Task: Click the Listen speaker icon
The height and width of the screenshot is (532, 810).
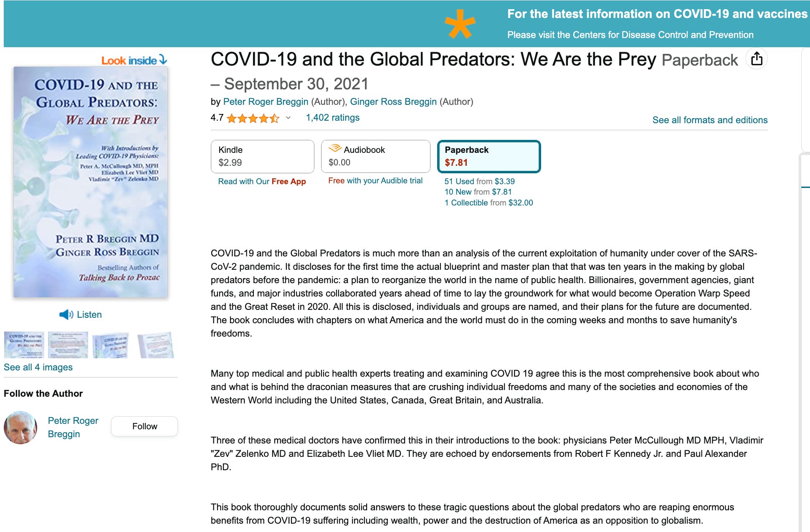Action: pos(66,315)
